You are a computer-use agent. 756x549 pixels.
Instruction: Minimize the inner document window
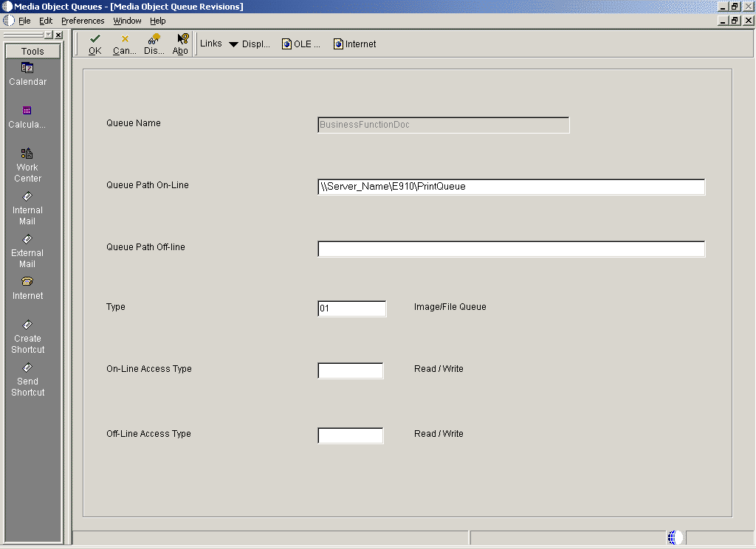(x=723, y=21)
